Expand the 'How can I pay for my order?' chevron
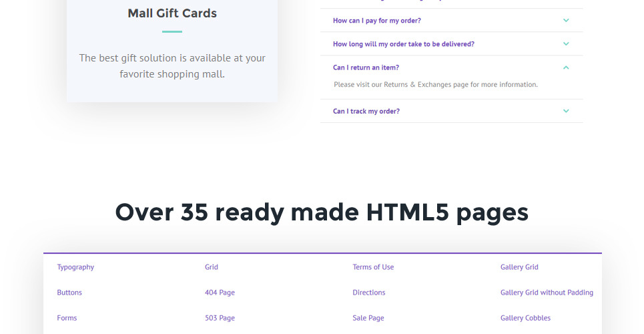The height and width of the screenshot is (334, 644). click(566, 21)
